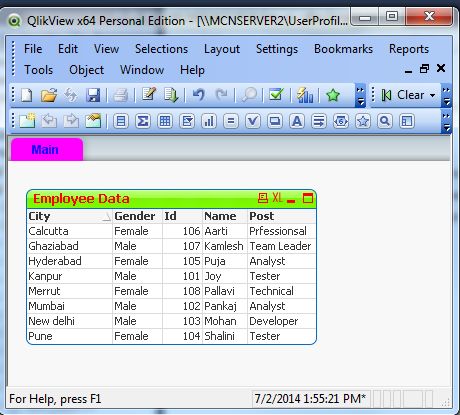
Task: Click the Add Sheet icon
Action: point(27,121)
